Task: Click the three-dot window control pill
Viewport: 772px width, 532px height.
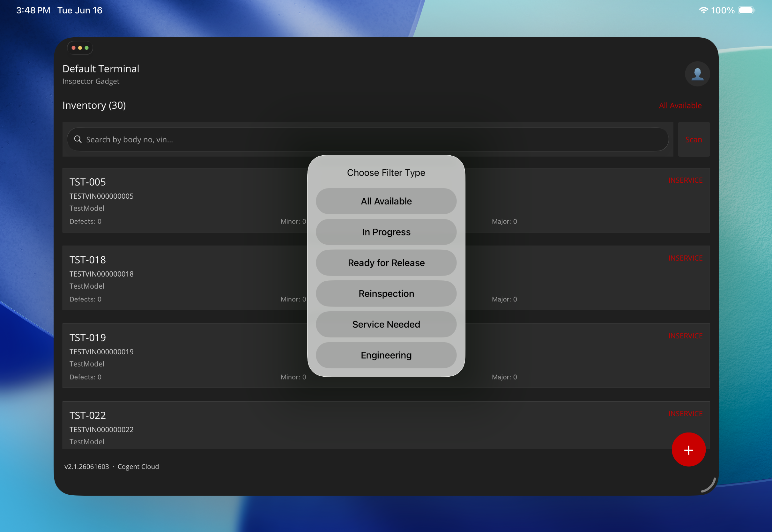Action: point(80,48)
